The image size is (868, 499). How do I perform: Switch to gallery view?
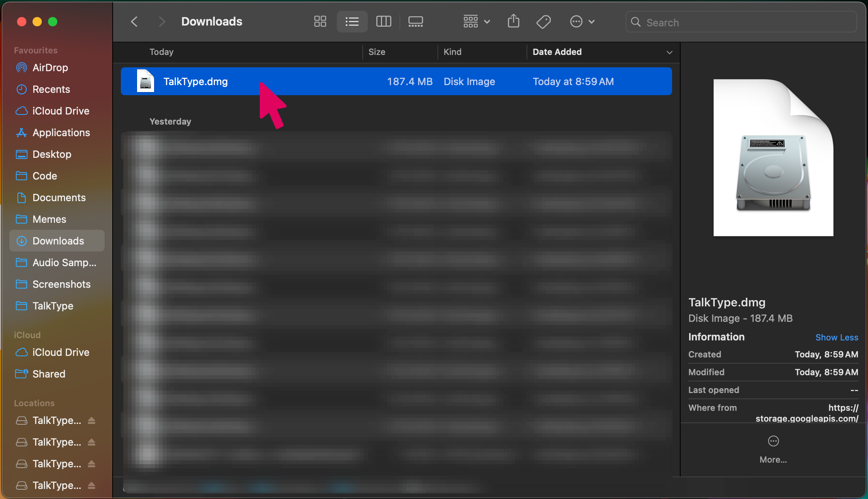tap(415, 22)
